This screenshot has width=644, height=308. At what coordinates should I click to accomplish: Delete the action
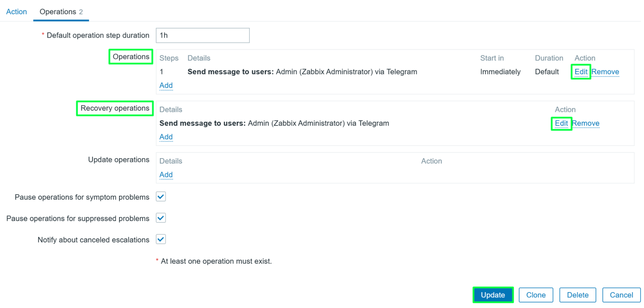(578, 295)
